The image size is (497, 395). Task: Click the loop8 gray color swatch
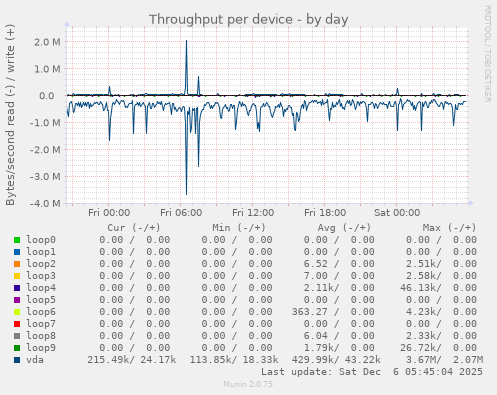[17, 336]
